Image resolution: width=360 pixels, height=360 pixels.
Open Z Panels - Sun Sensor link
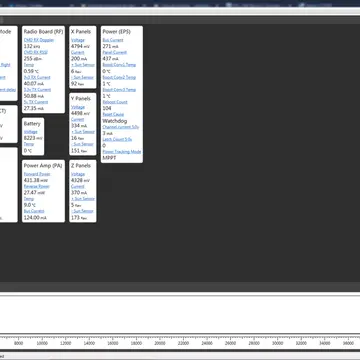[82, 211]
